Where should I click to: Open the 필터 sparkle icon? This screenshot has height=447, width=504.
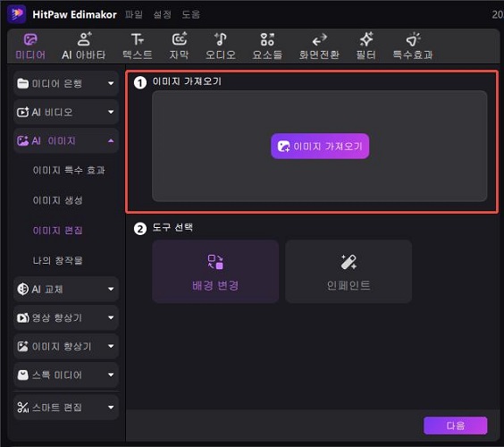(366, 39)
